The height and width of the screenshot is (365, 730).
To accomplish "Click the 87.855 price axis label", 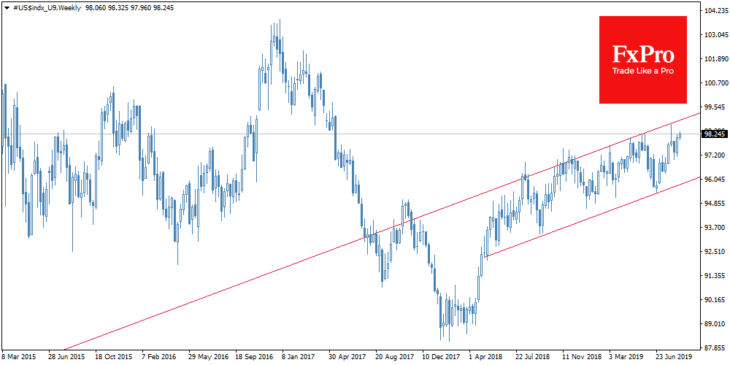I will (x=716, y=348).
